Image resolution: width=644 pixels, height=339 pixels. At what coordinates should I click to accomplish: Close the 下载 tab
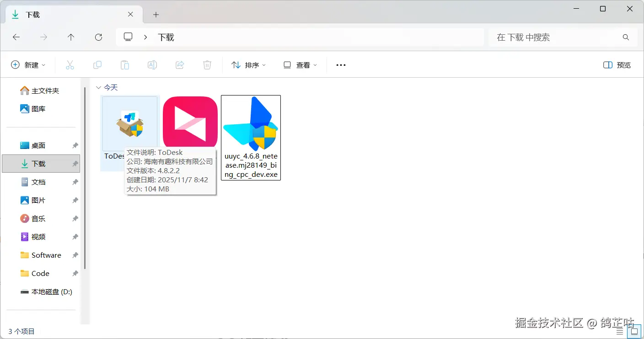tap(130, 14)
